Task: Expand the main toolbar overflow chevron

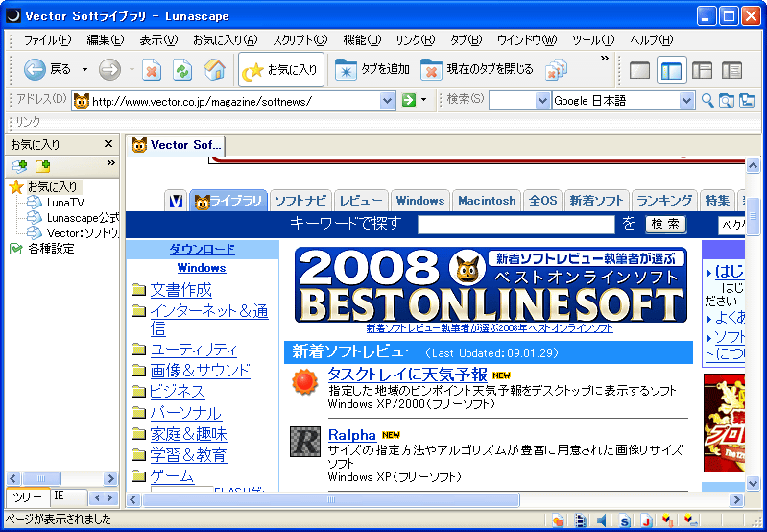Action: point(605,59)
